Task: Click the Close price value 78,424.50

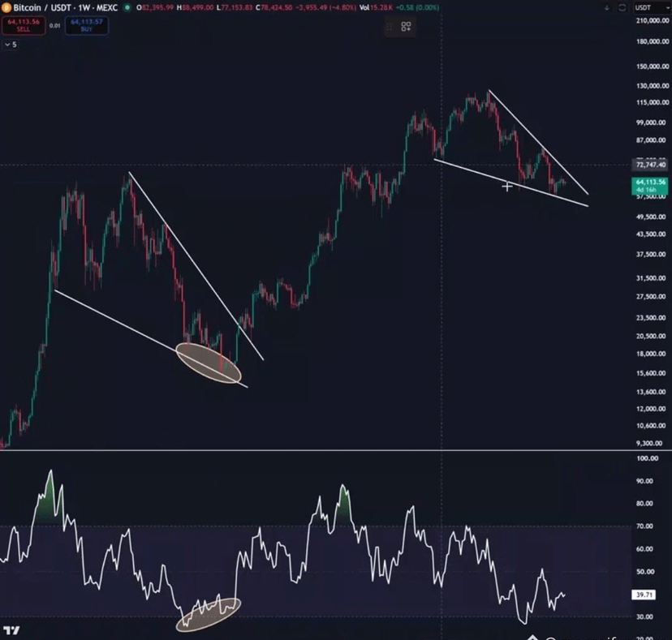Action: 277,7
